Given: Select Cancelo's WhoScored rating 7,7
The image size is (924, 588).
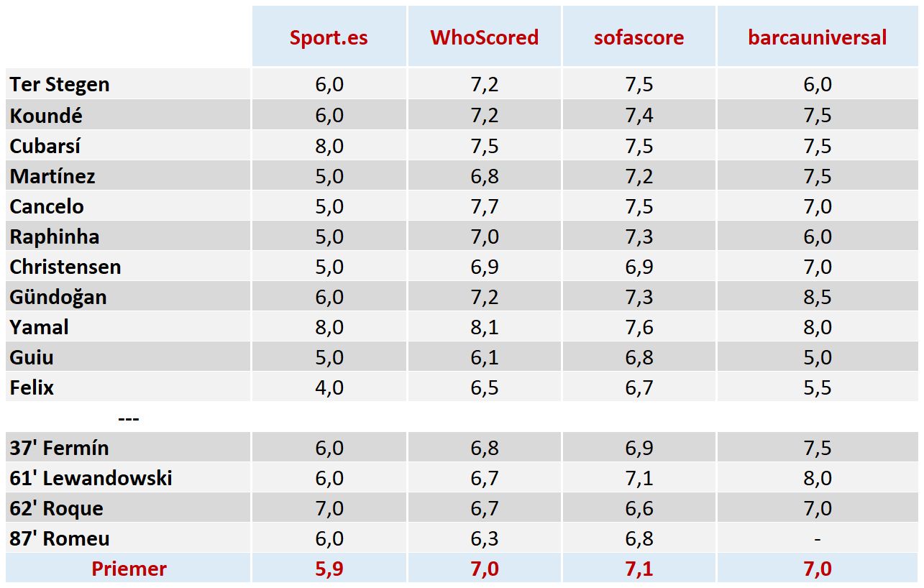Looking at the screenshot, I should tap(485, 206).
